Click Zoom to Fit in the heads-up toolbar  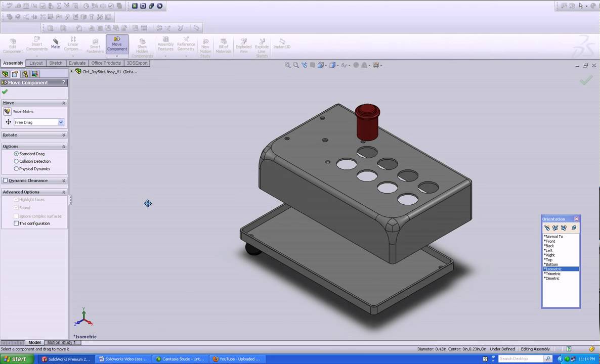coord(287,65)
